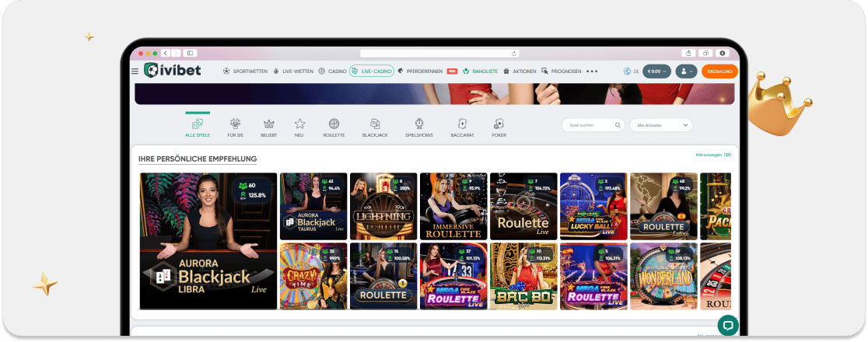
Task: Select the Blackjack cards category icon
Action: (x=375, y=124)
